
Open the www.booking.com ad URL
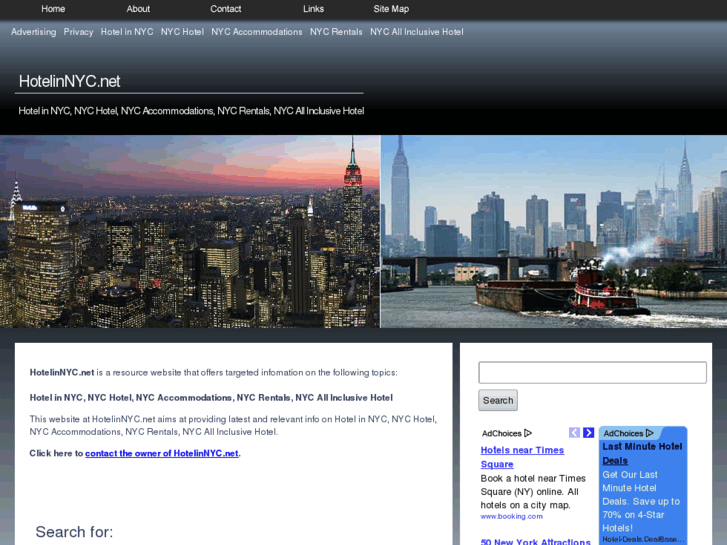point(511,516)
